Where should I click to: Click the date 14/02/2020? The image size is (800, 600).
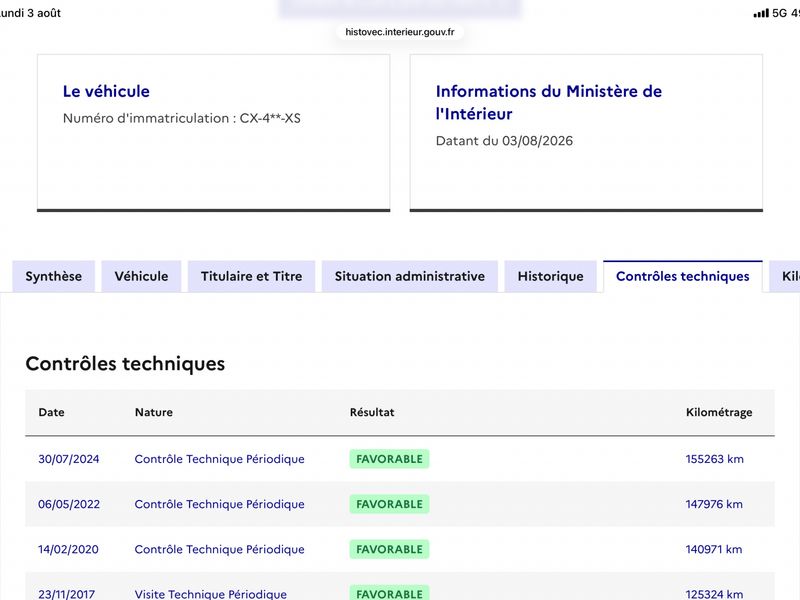click(68, 549)
